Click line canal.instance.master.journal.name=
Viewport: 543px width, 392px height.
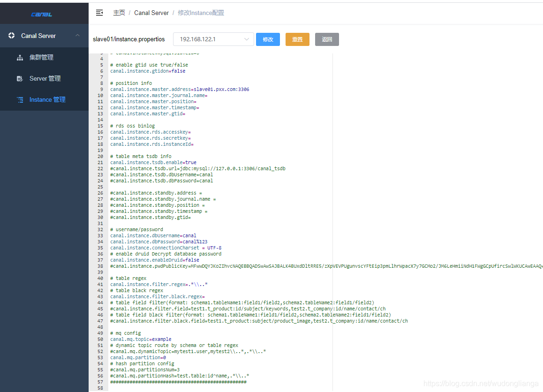tap(159, 96)
